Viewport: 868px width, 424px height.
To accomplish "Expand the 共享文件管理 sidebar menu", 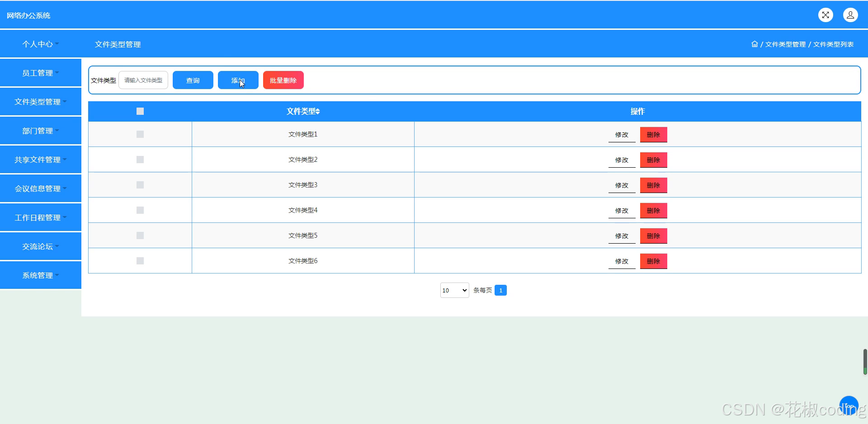I will pyautogui.click(x=41, y=160).
